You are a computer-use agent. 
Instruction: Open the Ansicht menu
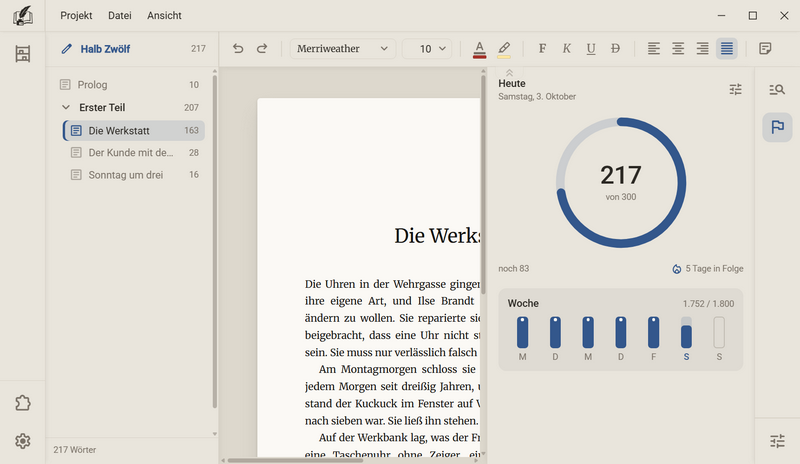pos(164,15)
